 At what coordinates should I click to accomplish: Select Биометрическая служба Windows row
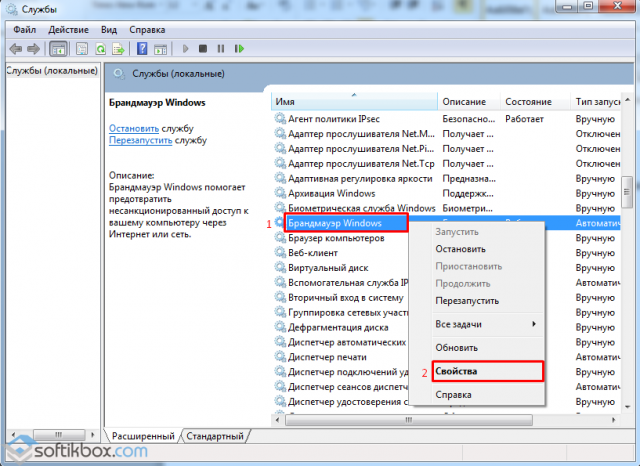pos(362,208)
